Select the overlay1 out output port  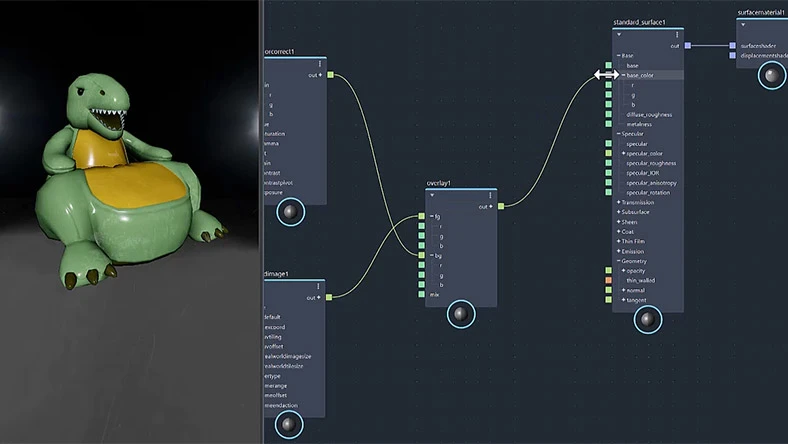pyautogui.click(x=501, y=206)
